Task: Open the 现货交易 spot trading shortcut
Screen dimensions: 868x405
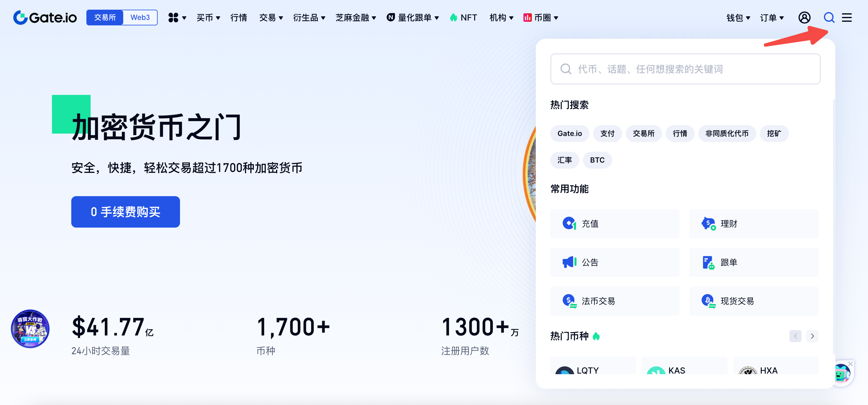Action: [x=753, y=301]
